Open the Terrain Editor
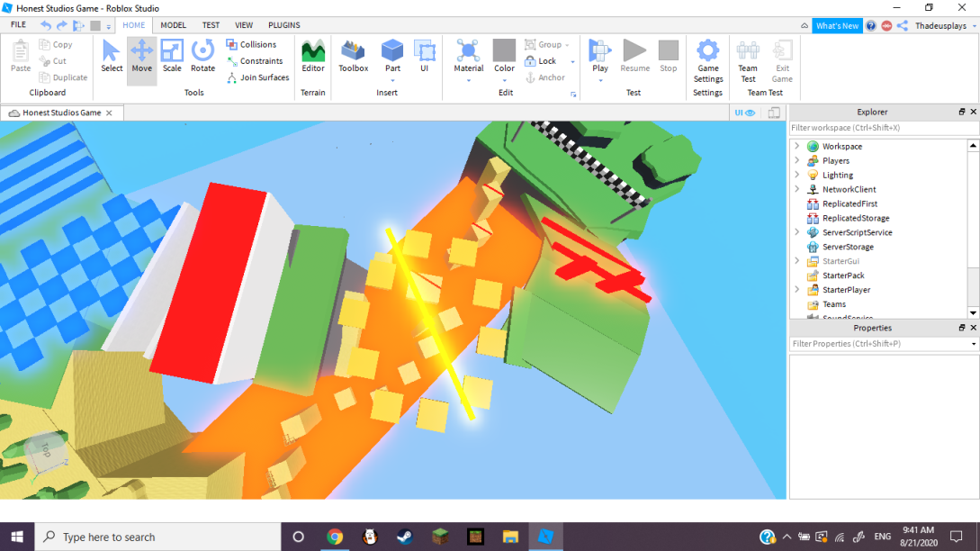 click(x=313, y=56)
